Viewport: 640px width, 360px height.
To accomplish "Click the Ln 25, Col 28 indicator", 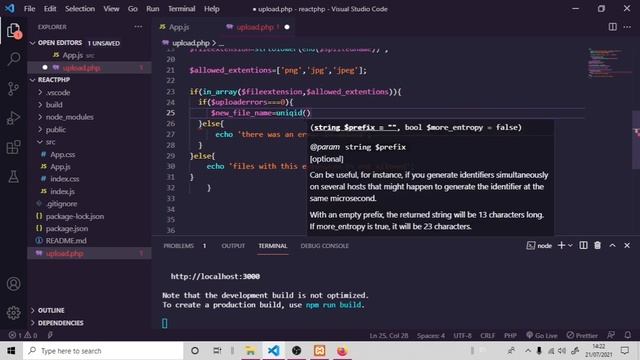I will point(389,335).
